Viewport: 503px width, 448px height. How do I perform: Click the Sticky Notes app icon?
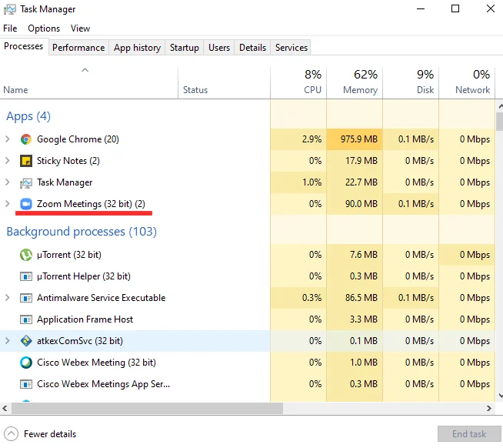pos(26,161)
